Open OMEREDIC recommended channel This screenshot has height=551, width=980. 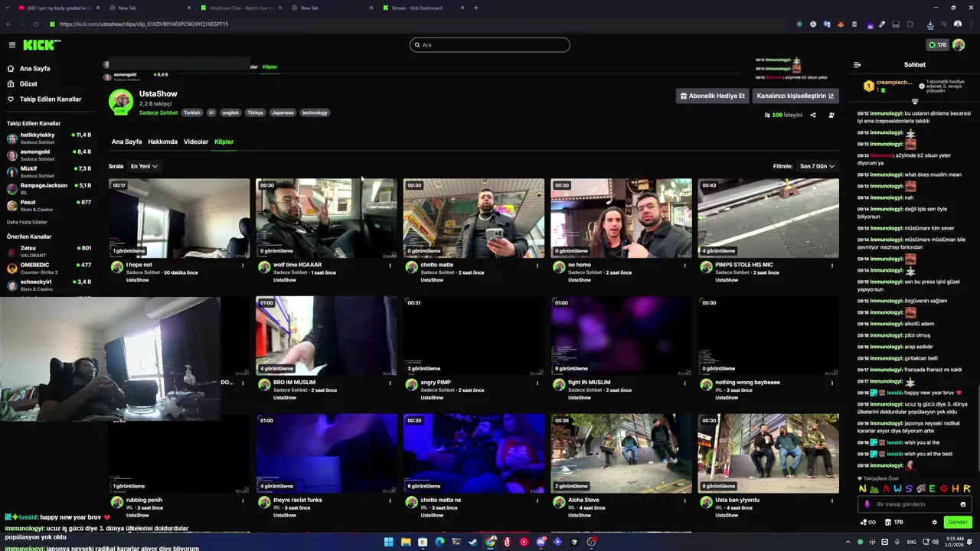coord(49,269)
